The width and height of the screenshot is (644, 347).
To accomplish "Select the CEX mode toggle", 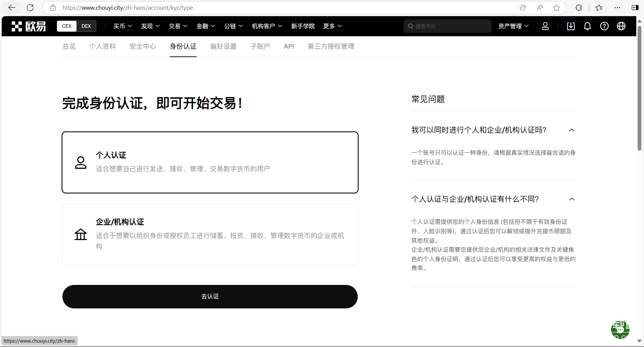I will [67, 26].
